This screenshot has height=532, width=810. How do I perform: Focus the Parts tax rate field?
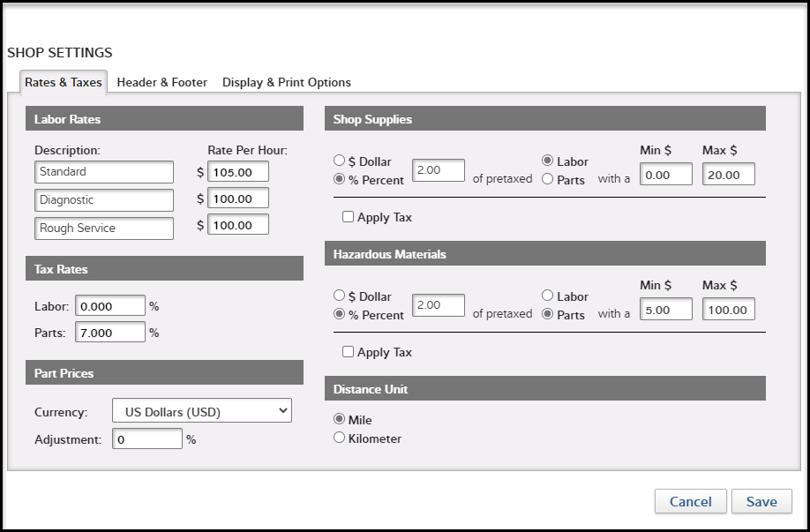tap(110, 332)
